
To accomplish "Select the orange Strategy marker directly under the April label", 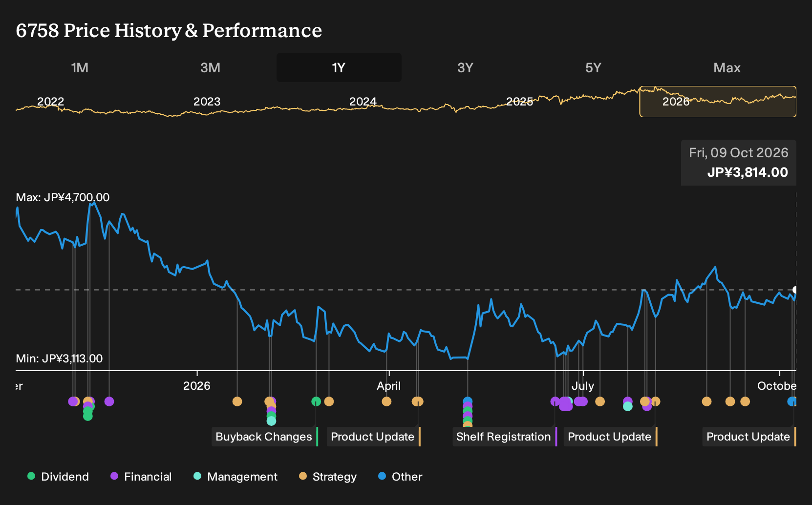I will pos(386,401).
